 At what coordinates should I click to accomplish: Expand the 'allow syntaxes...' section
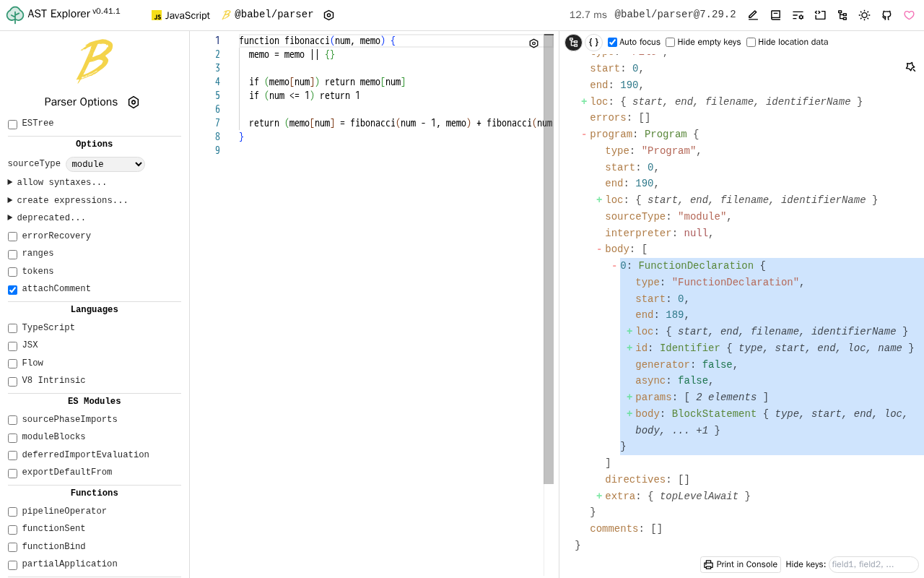pyautogui.click(x=58, y=183)
